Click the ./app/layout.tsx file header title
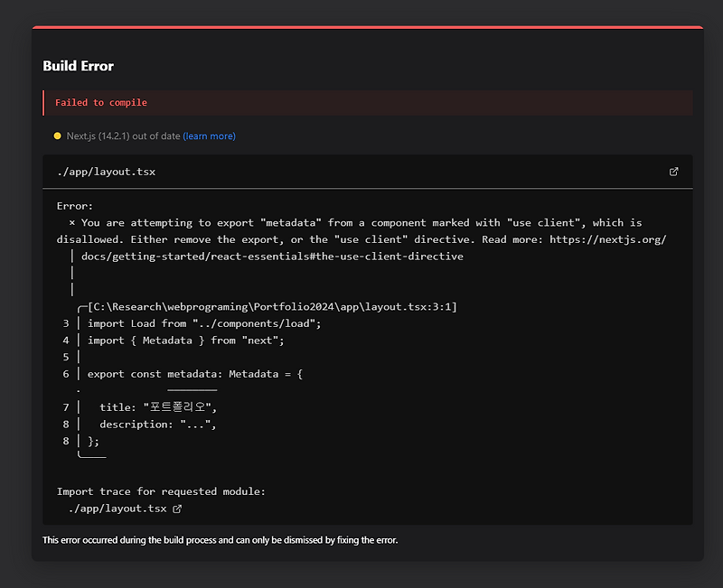This screenshot has width=723, height=588. (x=106, y=172)
